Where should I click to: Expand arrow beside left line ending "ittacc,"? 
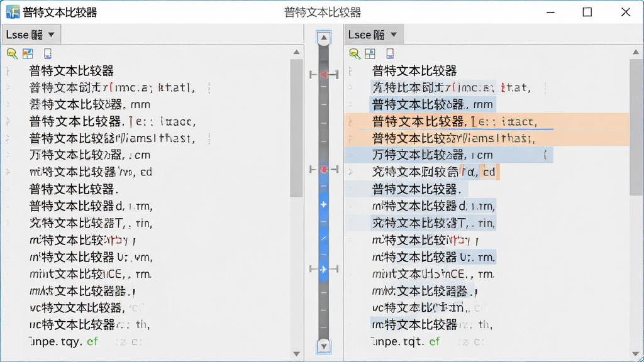click(x=8, y=121)
